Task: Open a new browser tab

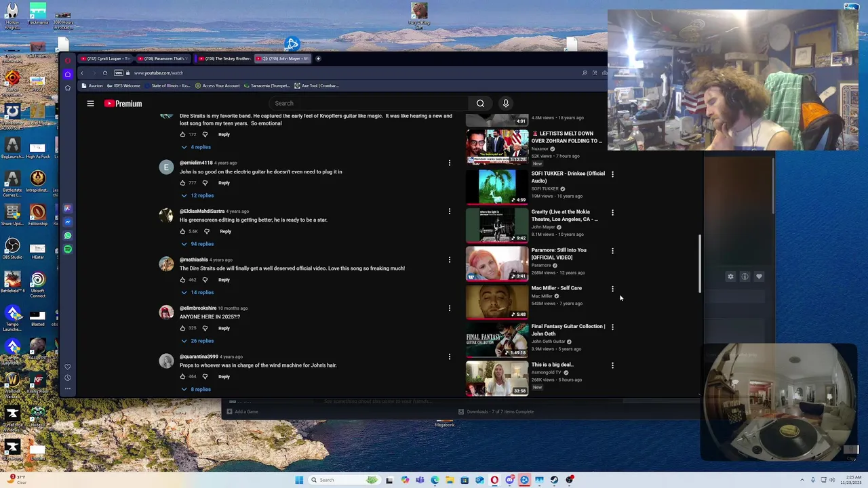Action: pos(318,58)
